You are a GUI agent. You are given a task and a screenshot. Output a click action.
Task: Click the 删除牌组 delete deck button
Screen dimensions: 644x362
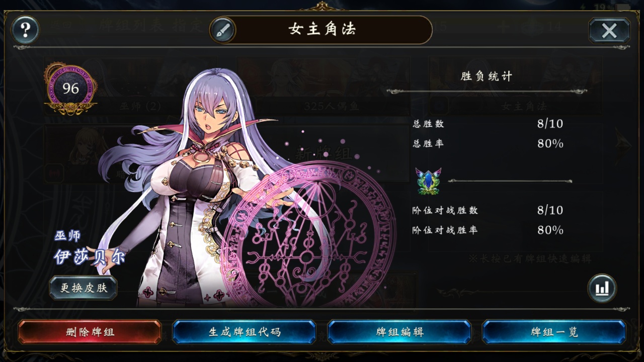[x=90, y=332]
